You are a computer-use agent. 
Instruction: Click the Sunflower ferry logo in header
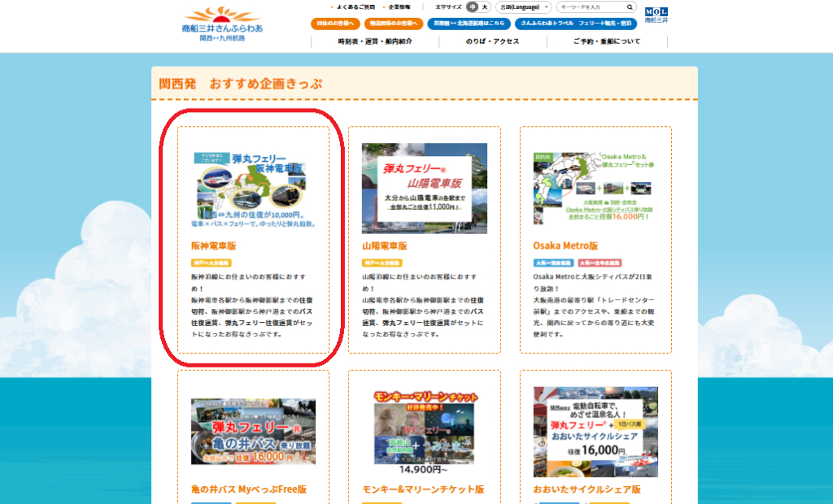222,24
